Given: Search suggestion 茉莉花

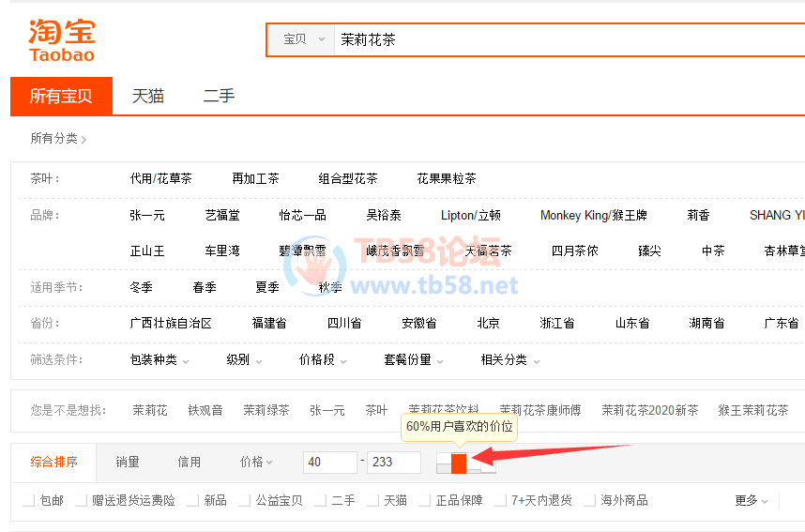Looking at the screenshot, I should (x=150, y=411).
